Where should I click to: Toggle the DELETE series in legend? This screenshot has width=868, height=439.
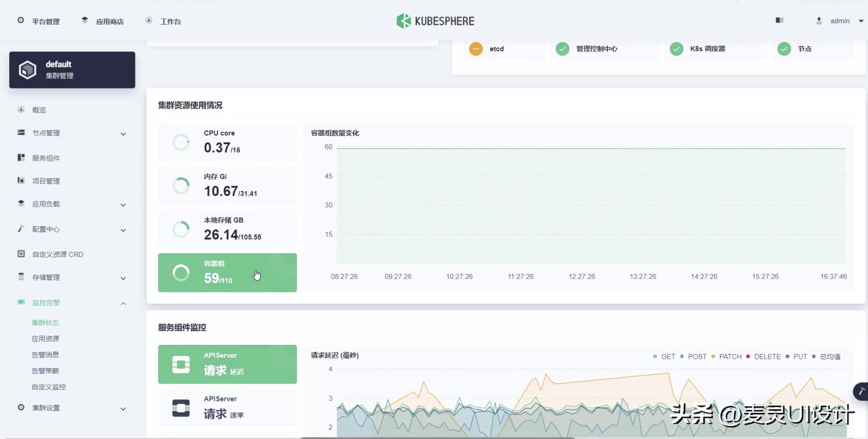pyautogui.click(x=763, y=357)
